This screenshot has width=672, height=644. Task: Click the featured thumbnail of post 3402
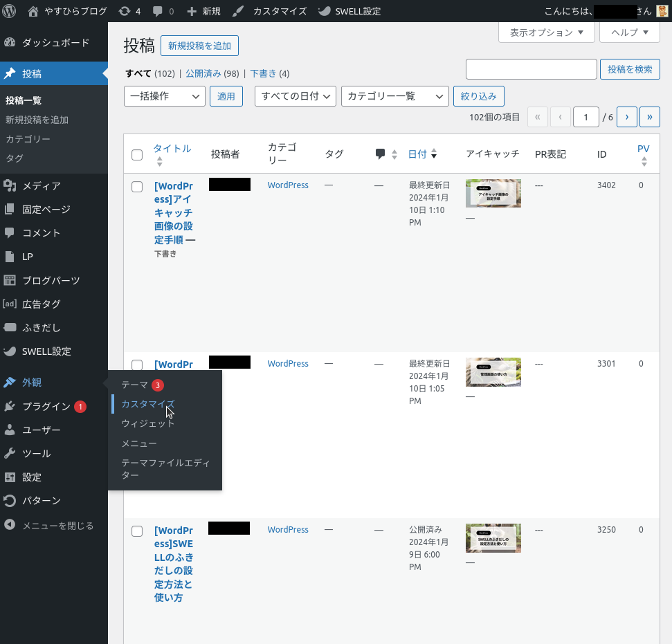pos(493,193)
